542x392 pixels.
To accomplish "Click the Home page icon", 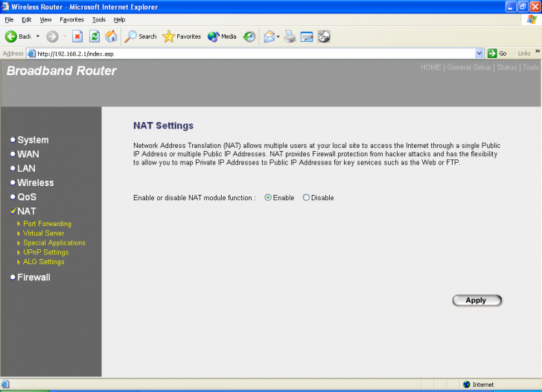I will 111,36.
